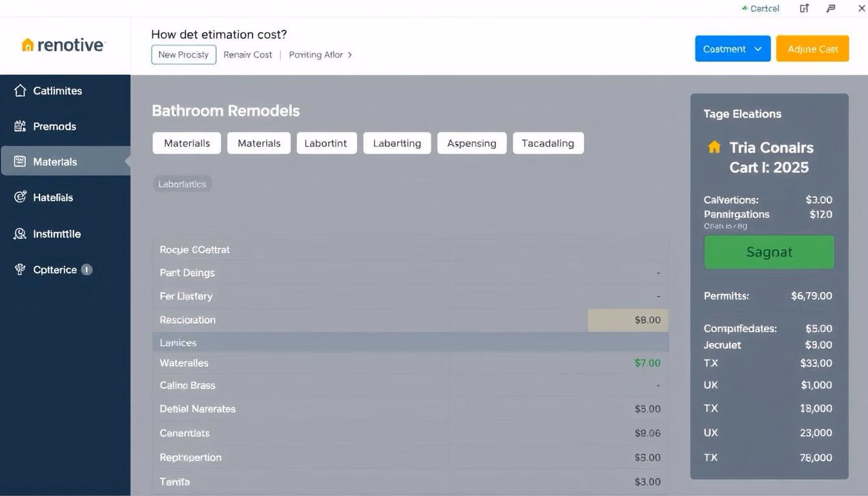This screenshot has width=868, height=496.
Task: Click the Materialls chip spelled with double l
Action: [187, 143]
